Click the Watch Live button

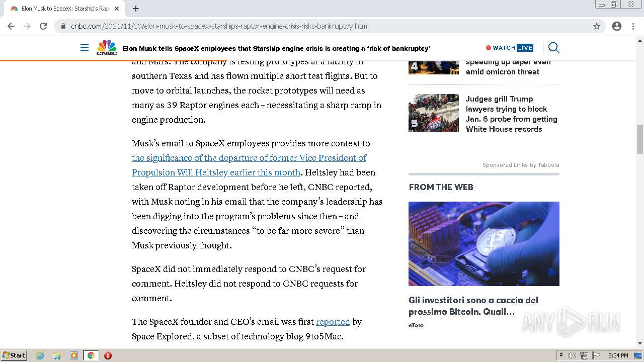point(510,48)
